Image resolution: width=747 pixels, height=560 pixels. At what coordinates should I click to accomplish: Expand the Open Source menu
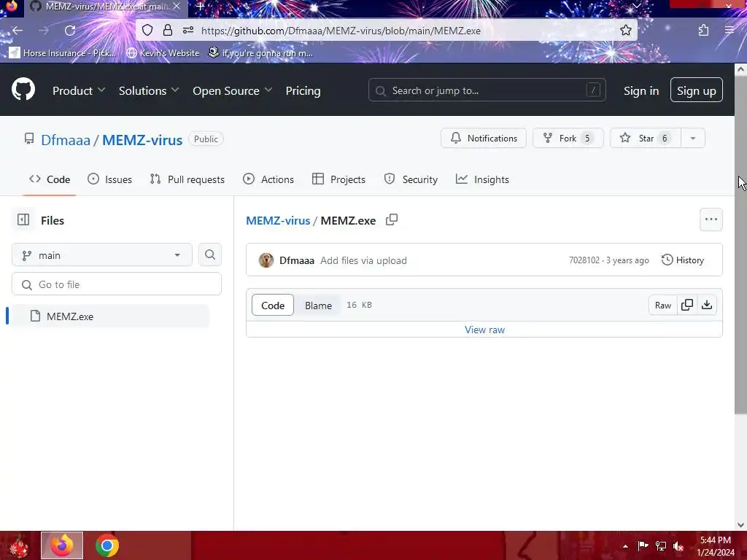(233, 90)
